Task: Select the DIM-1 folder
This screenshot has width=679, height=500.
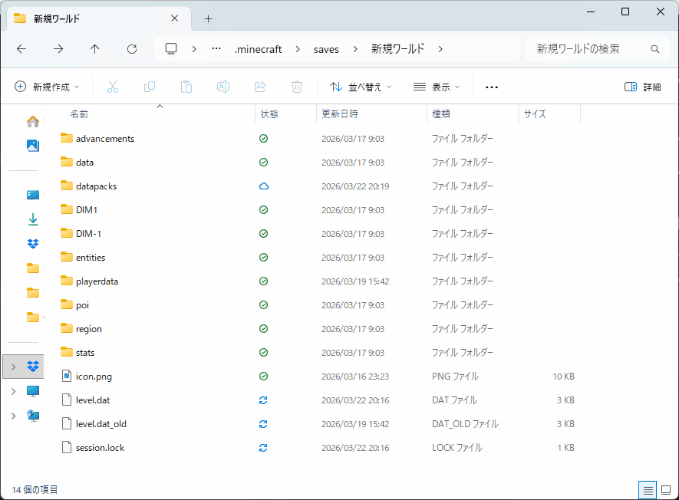Action: point(88,234)
